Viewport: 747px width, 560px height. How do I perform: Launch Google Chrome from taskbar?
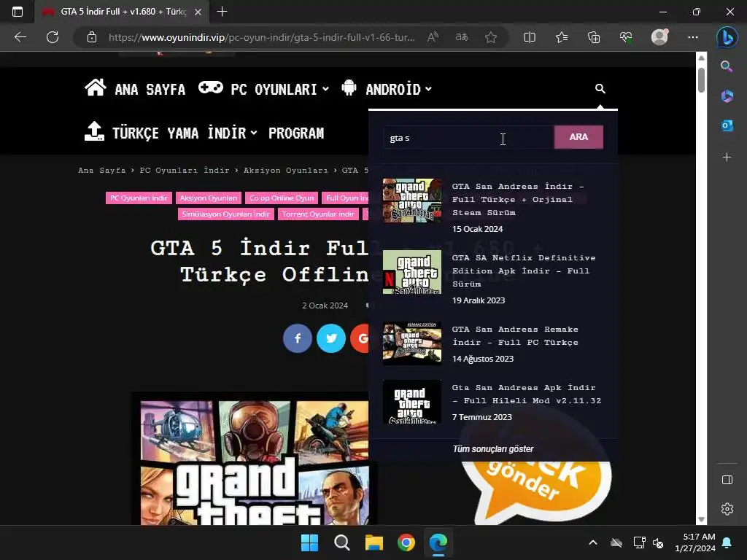coord(406,542)
